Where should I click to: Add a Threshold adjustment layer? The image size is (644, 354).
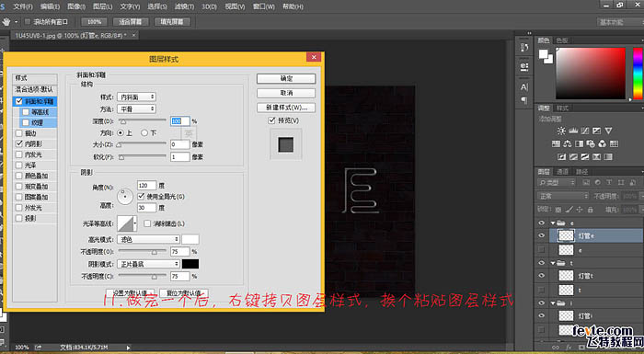click(x=585, y=157)
